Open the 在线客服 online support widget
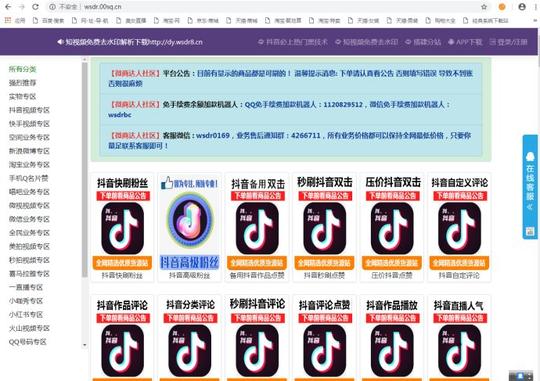540x381 pixels. pos(530,187)
